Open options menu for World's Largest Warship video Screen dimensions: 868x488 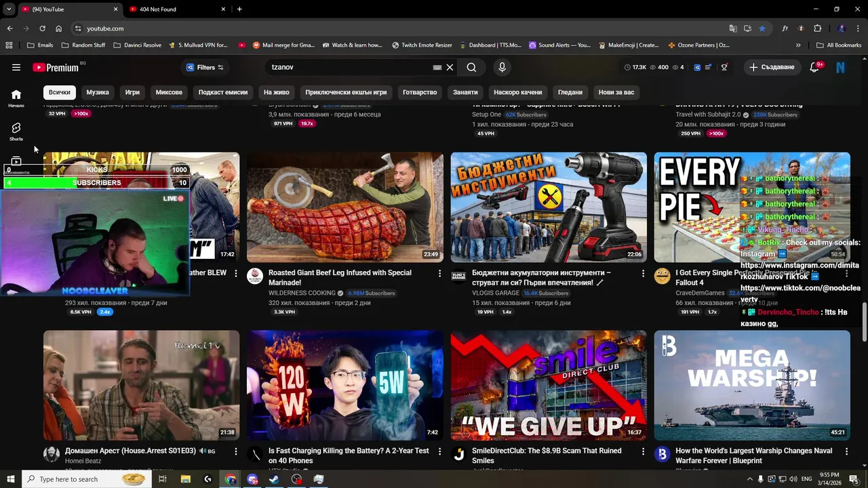point(846,451)
